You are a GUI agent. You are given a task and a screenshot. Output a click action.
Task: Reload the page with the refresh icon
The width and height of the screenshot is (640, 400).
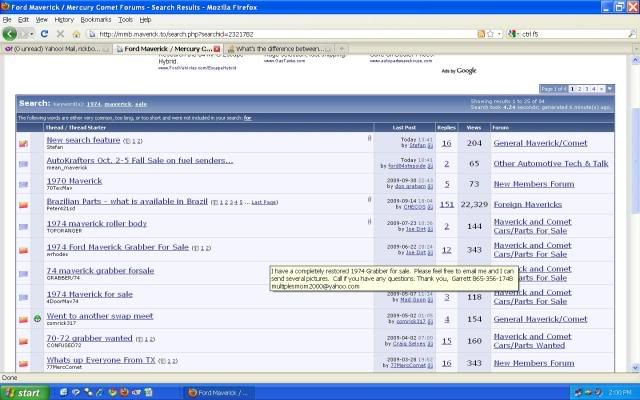click(44, 34)
